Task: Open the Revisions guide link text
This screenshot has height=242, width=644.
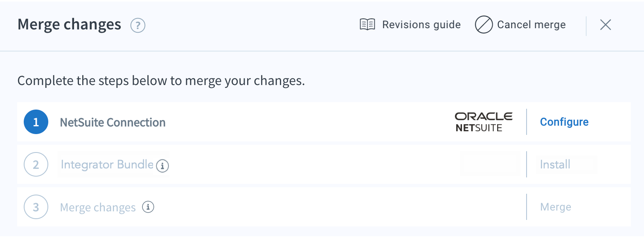Action: click(421, 25)
